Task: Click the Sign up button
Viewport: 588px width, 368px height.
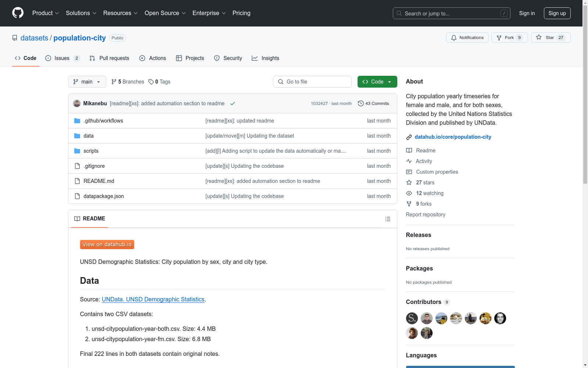Action: click(x=557, y=13)
